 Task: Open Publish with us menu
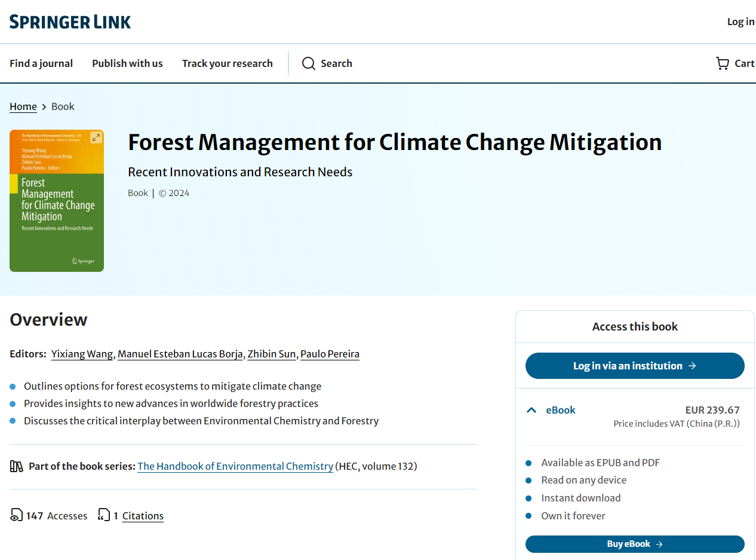pos(127,63)
